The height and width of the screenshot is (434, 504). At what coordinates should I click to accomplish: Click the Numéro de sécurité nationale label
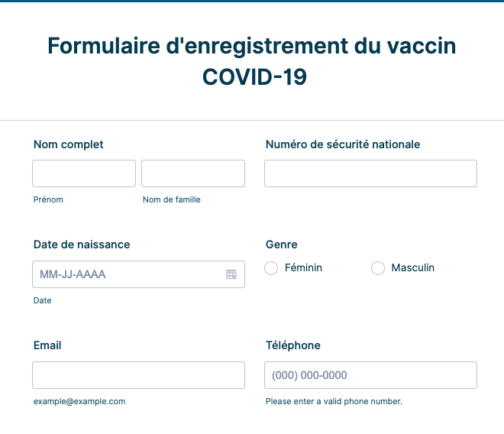point(343,144)
